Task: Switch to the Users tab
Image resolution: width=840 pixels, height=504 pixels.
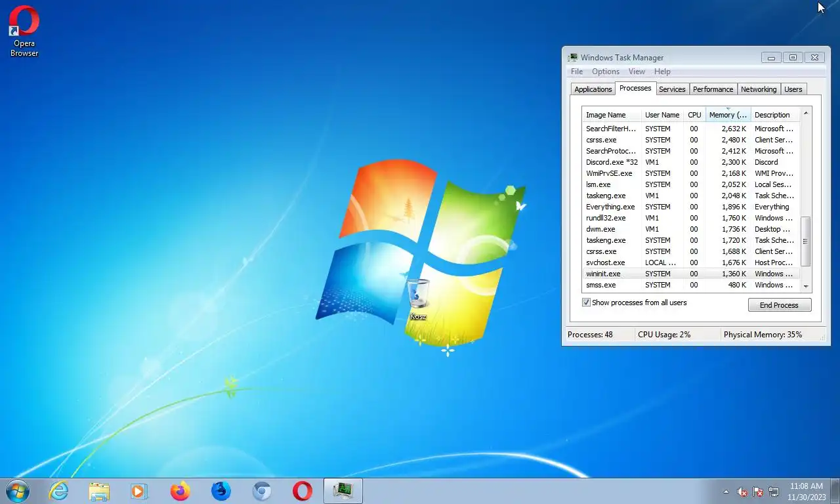Action: click(793, 89)
